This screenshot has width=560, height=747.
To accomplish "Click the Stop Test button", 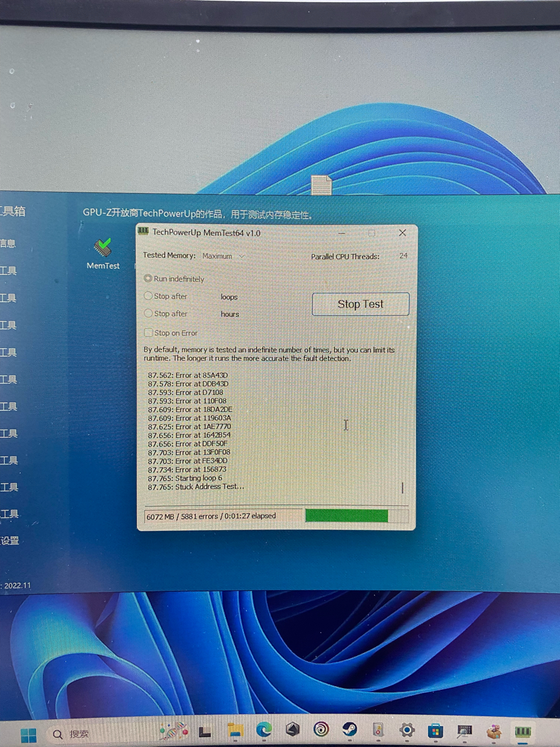I will [x=360, y=304].
